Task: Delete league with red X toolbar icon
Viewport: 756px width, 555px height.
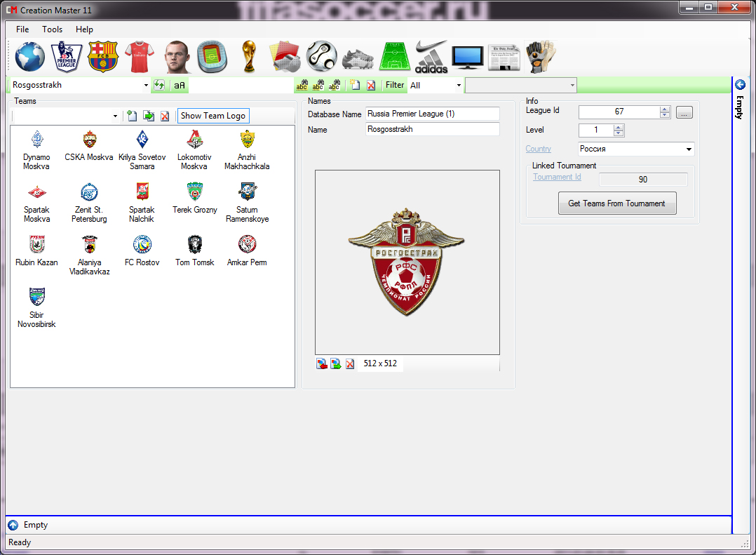Action: [371, 86]
